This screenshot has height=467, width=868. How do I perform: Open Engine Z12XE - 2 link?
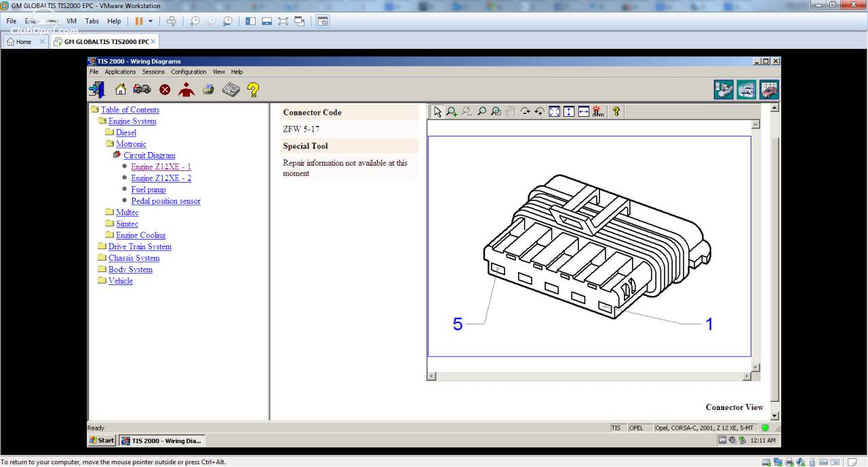[x=161, y=179]
